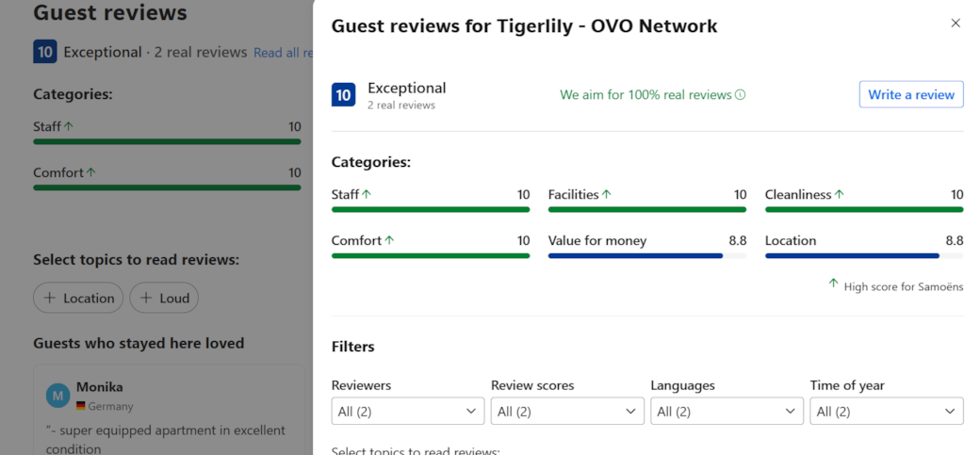Image resolution: width=980 pixels, height=455 pixels.
Task: Click the up arrow next to Staff in dialog
Action: [x=367, y=194]
